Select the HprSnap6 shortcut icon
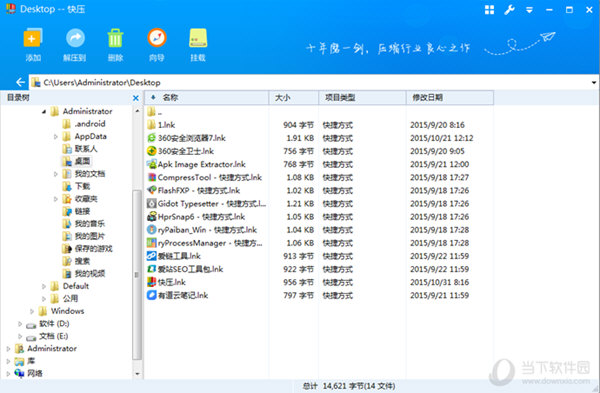The image size is (600, 393). pyautogui.click(x=152, y=217)
